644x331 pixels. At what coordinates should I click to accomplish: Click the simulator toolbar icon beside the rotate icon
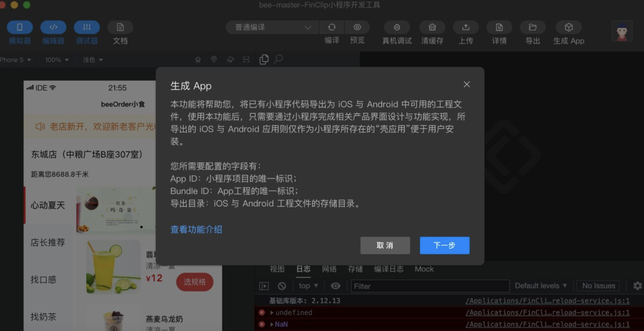click(246, 59)
